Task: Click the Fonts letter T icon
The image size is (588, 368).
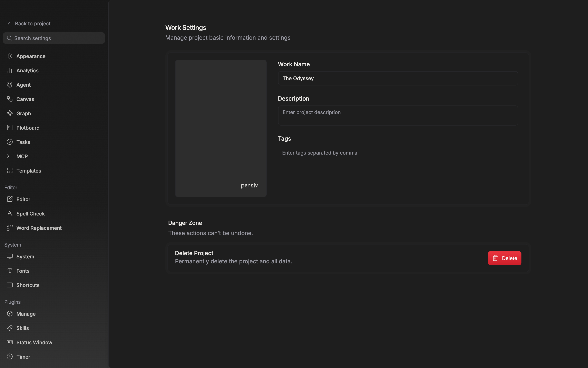Action: tap(10, 271)
